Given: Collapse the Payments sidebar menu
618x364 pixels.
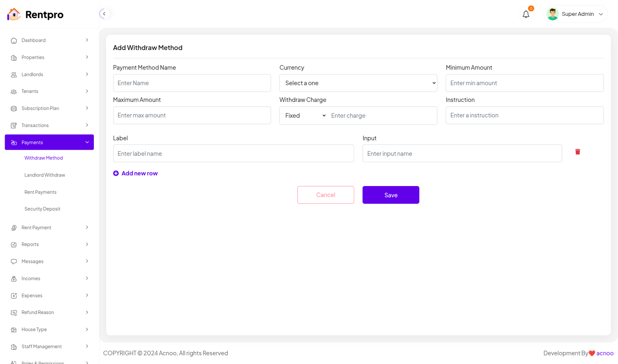Looking at the screenshot, I should tap(87, 142).
